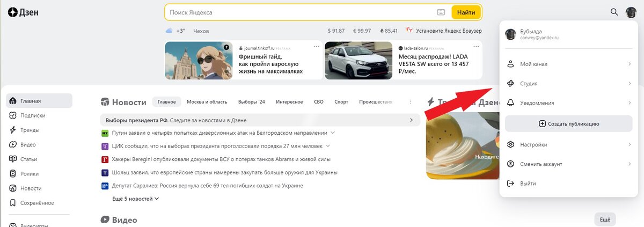Click the Мой канал person icon
This screenshot has height=227, width=644.
(x=511, y=64)
